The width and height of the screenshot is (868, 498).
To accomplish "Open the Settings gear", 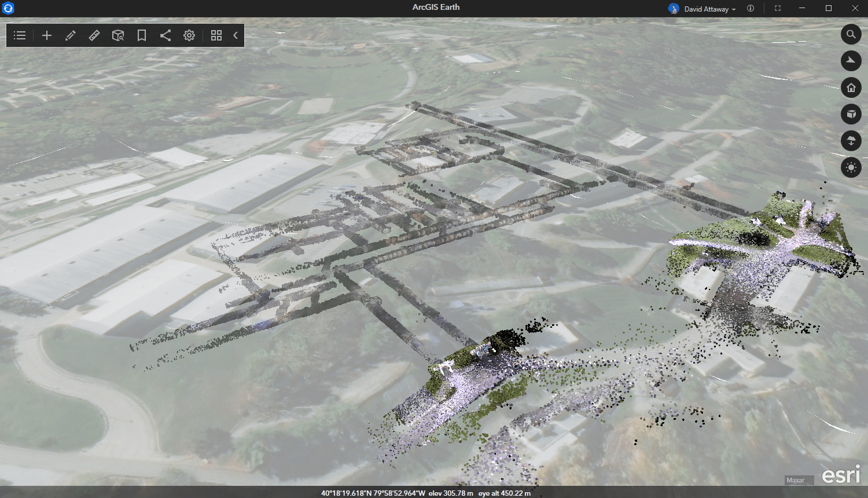I will tap(189, 35).
